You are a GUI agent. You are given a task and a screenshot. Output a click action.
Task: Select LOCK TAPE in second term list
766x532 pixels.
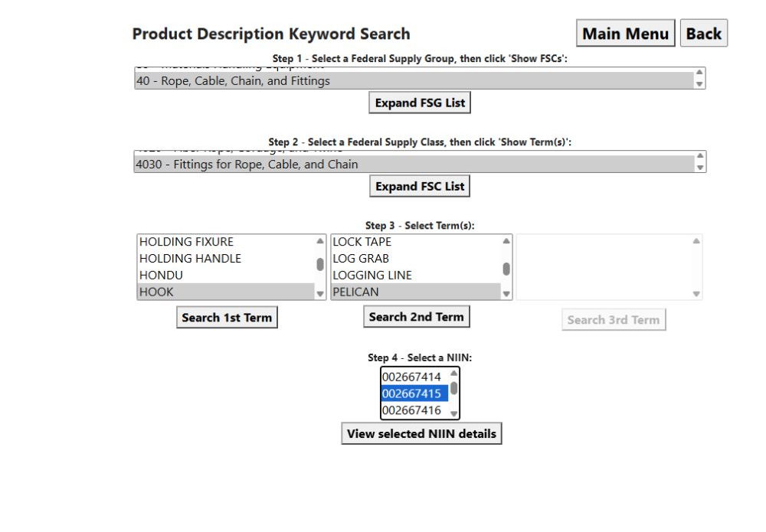(416, 242)
